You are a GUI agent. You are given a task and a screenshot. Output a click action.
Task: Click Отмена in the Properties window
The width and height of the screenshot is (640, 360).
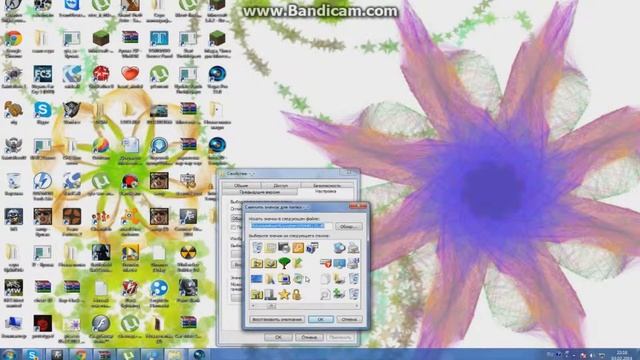coord(309,338)
